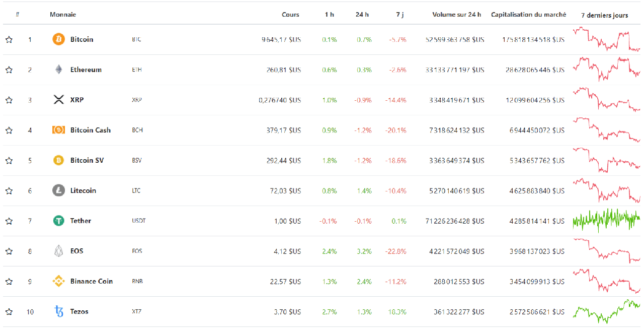The width and height of the screenshot is (644, 330).
Task: Click the Bitcoin Cash logo icon
Action: click(59, 130)
